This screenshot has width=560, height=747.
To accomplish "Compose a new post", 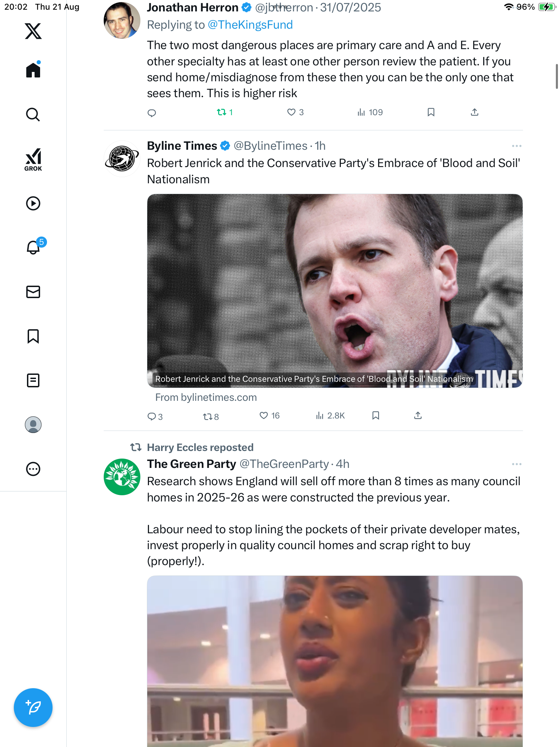I will click(x=33, y=708).
